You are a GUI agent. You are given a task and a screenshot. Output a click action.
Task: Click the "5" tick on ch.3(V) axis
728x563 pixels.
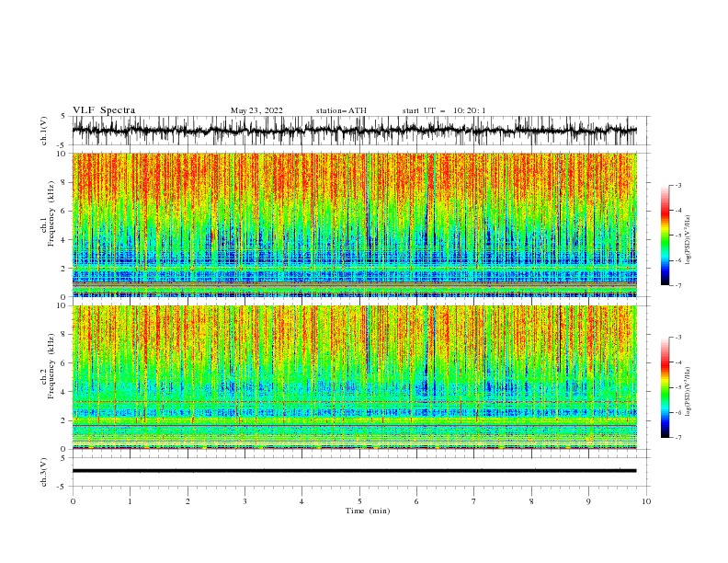[x=63, y=457]
